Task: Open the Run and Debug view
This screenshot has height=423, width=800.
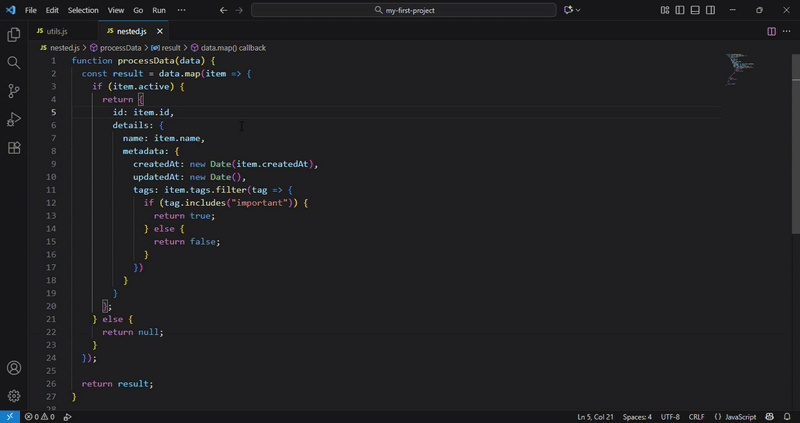Action: (14, 120)
